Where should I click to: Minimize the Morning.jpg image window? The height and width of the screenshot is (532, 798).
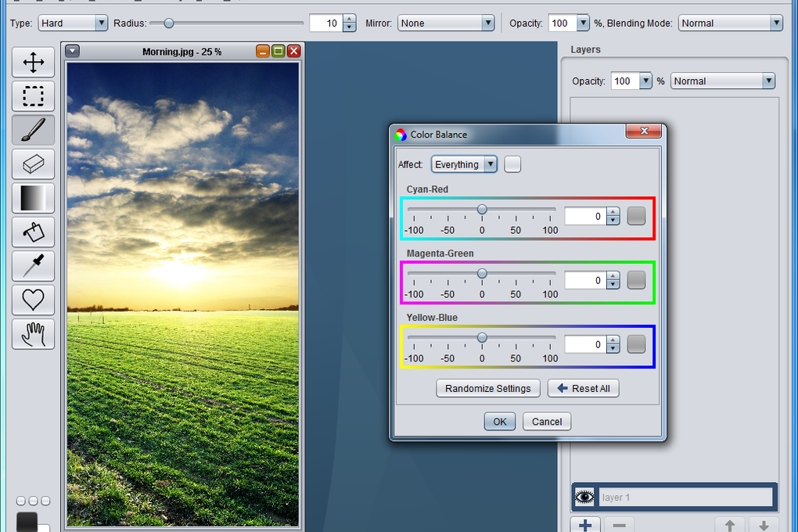pos(263,51)
